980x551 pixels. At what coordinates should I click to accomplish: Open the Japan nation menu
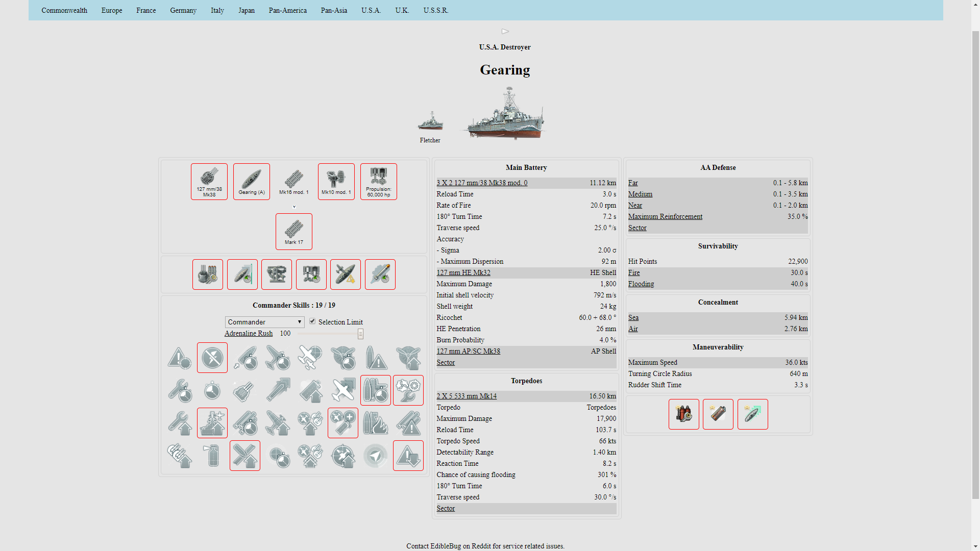point(246,10)
